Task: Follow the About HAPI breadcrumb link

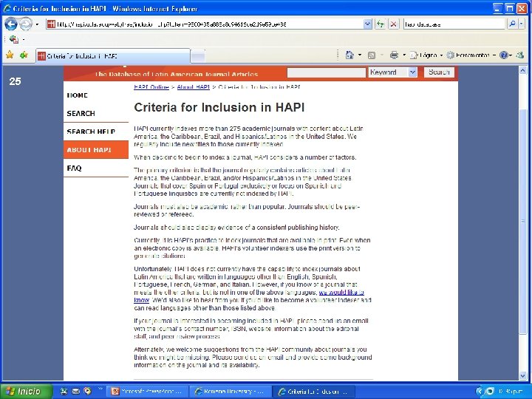Action: pos(194,87)
